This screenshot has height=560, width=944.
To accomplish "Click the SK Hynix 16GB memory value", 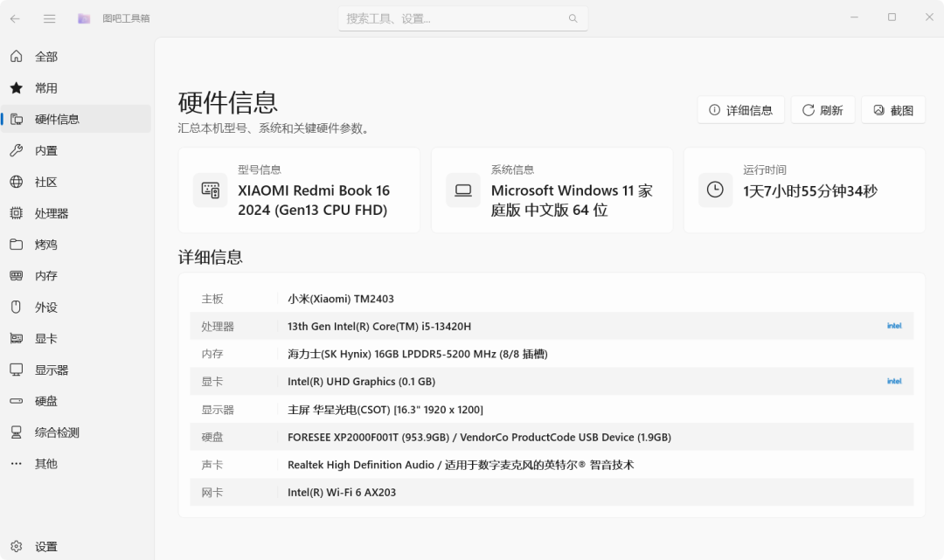I will coord(417,355).
